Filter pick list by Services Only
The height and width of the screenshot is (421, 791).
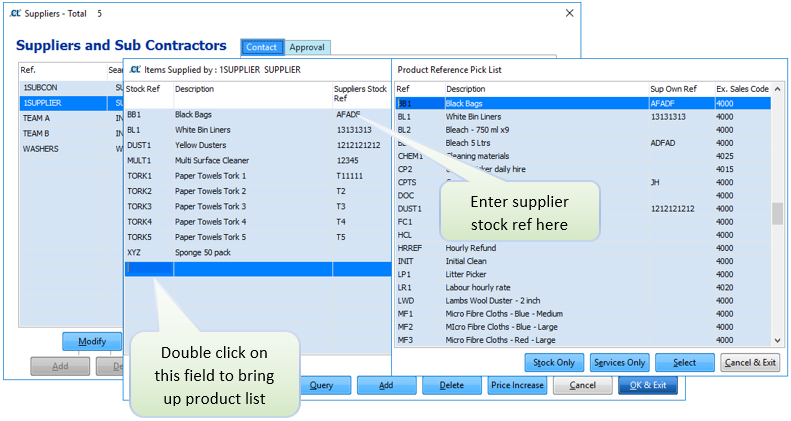click(x=619, y=363)
